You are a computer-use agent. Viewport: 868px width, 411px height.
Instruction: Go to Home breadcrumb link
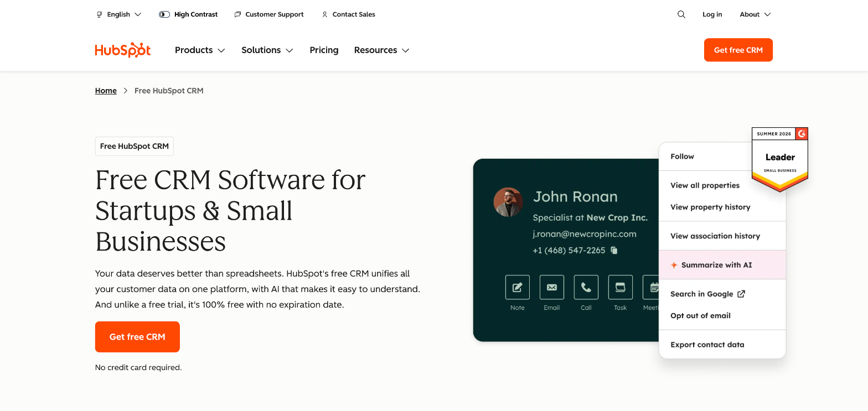106,91
